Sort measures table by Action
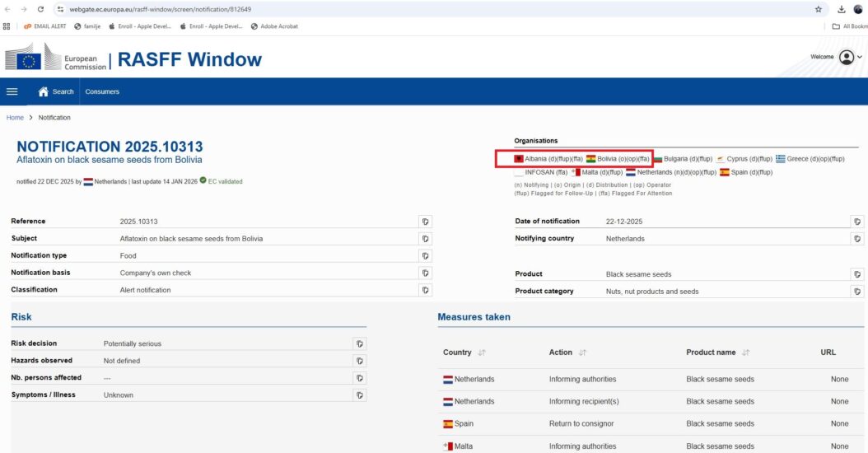The height and width of the screenshot is (453, 868). tap(581, 353)
